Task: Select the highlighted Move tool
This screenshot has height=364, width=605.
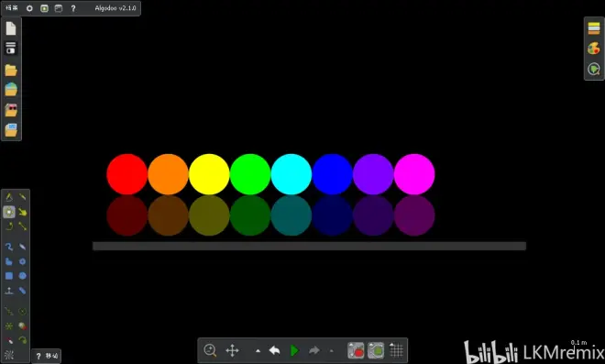Action: (x=9, y=212)
